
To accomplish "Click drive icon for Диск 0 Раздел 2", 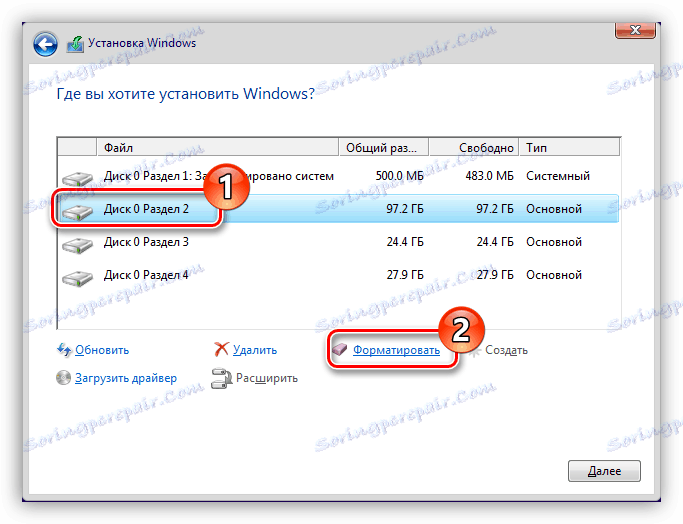I will [x=77, y=211].
